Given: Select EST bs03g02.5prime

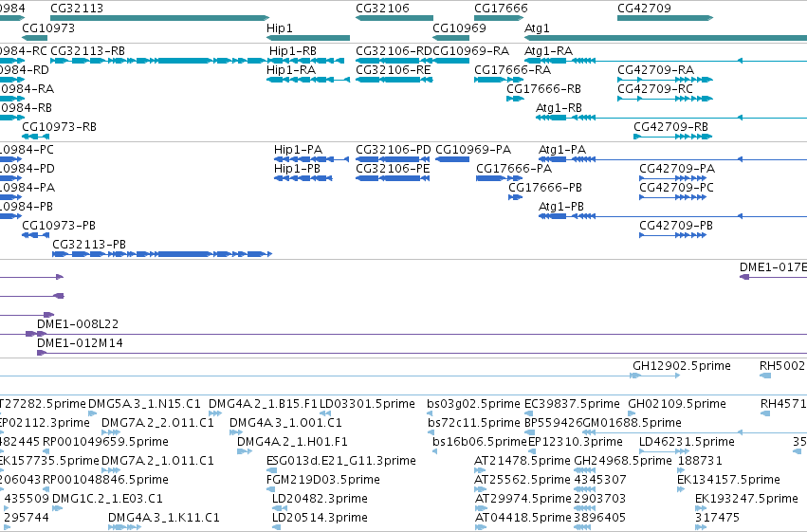Looking at the screenshot, I should click(x=473, y=404).
